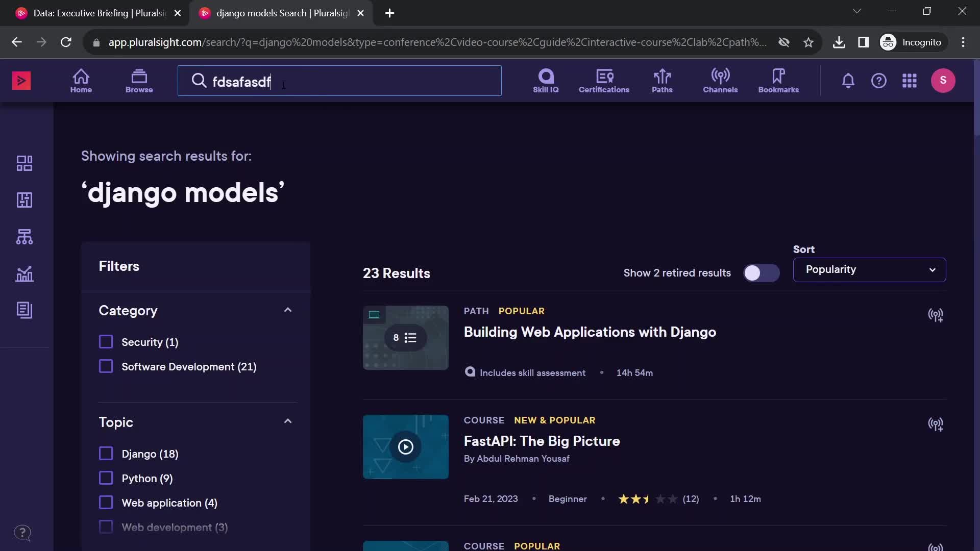Open help question mark in header
The height and width of the screenshot is (551, 980).
click(x=878, y=81)
